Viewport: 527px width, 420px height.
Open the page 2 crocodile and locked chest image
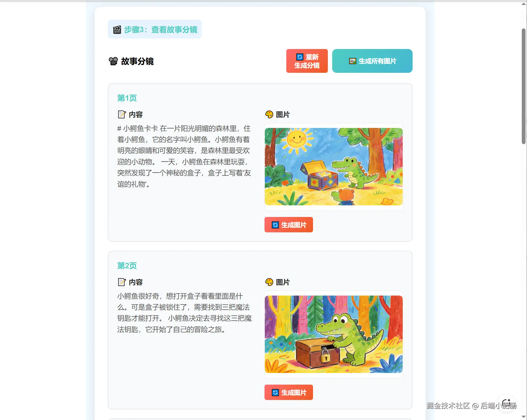tap(334, 334)
